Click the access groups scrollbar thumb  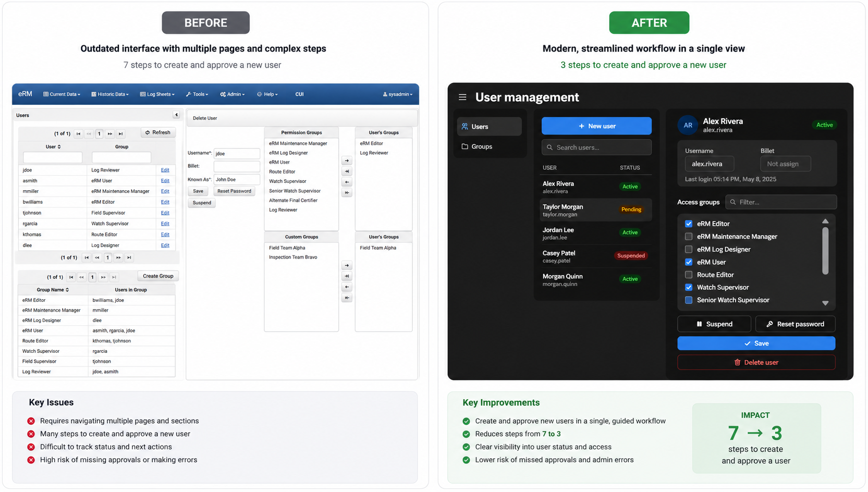pos(825,251)
